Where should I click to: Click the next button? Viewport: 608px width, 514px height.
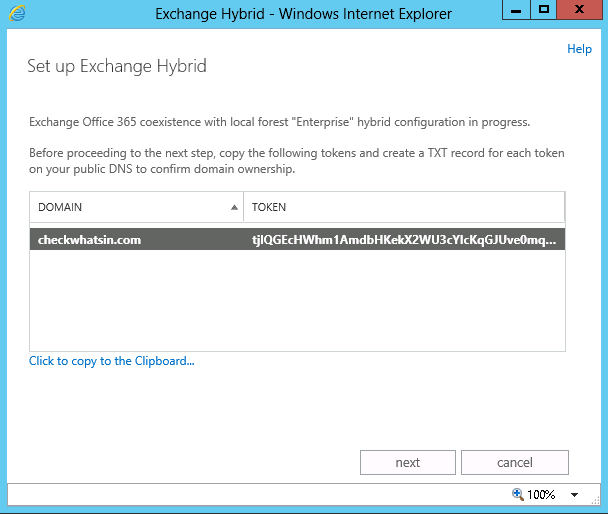tap(408, 462)
